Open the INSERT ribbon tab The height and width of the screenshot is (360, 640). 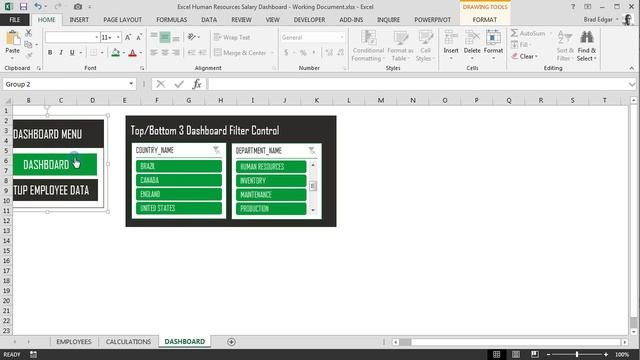(x=79, y=20)
